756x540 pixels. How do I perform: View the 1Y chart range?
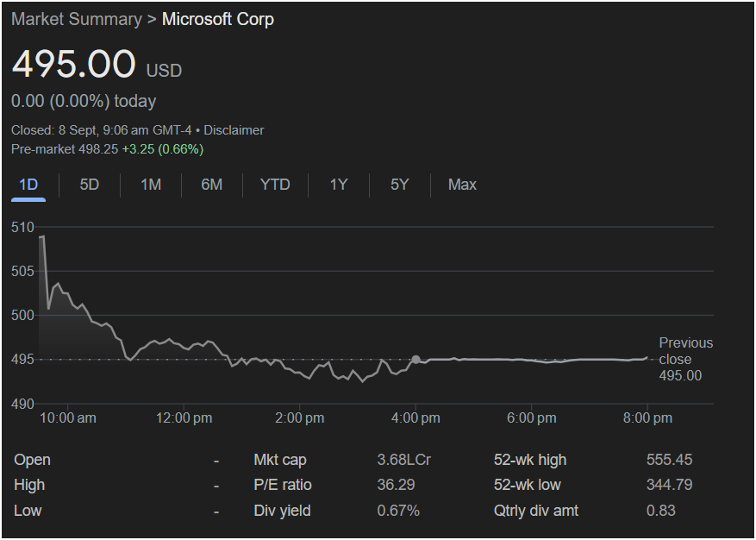pos(339,185)
